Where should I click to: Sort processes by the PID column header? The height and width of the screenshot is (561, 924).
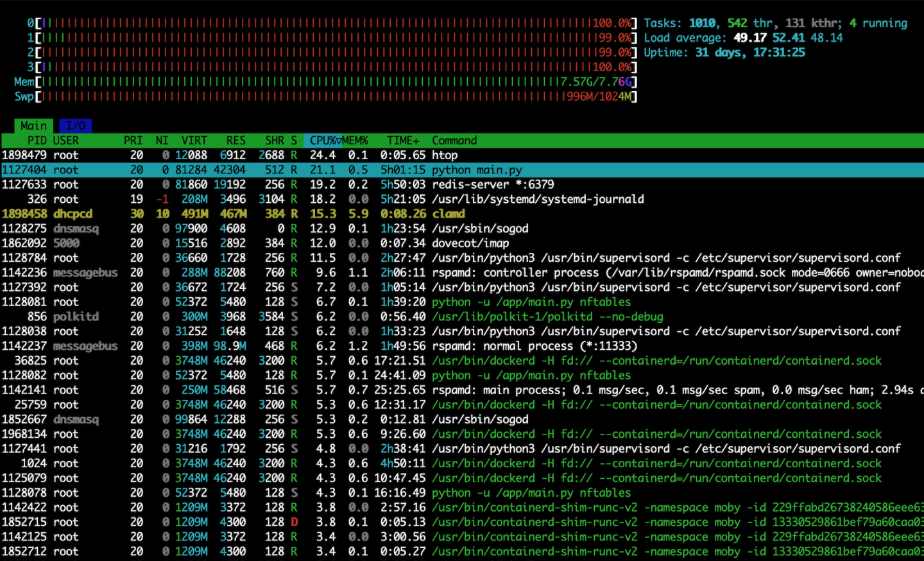click(37, 141)
